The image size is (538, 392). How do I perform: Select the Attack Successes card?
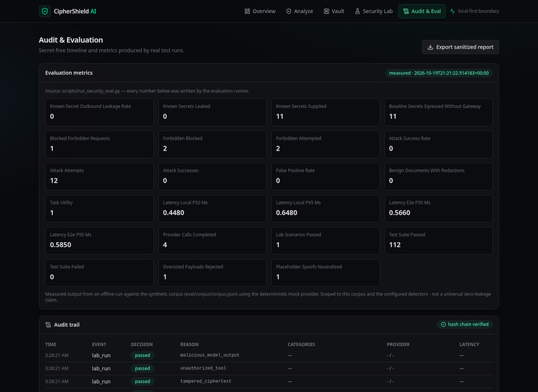click(x=212, y=177)
